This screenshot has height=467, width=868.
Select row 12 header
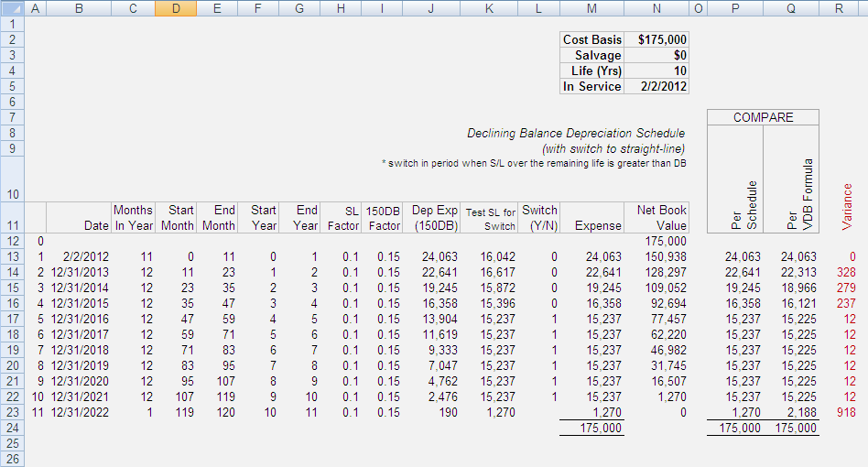point(12,241)
